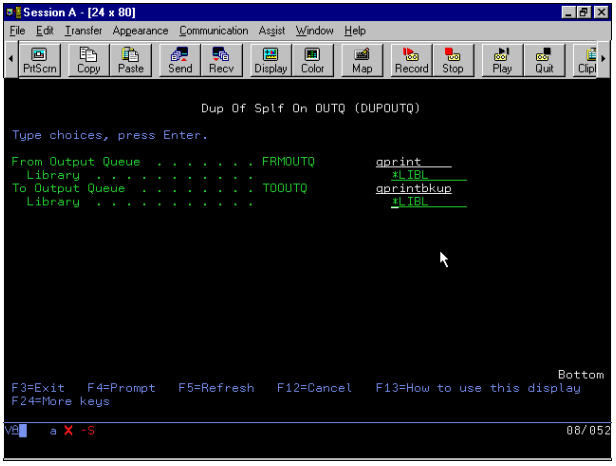Click the Session A system menu icon
616x466 pixels.
[14, 13]
